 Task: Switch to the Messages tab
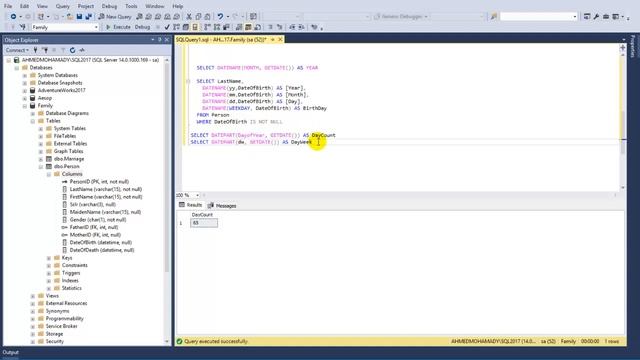(x=222, y=206)
